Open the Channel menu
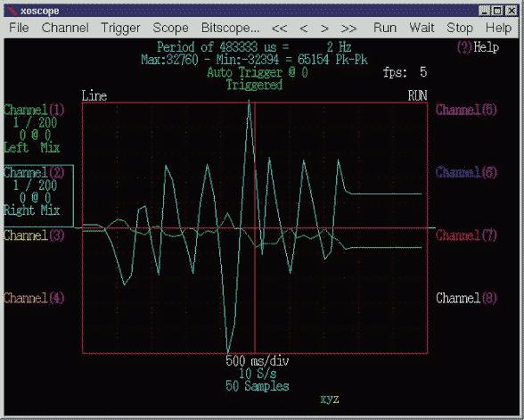Image resolution: width=524 pixels, height=420 pixels. click(x=65, y=28)
